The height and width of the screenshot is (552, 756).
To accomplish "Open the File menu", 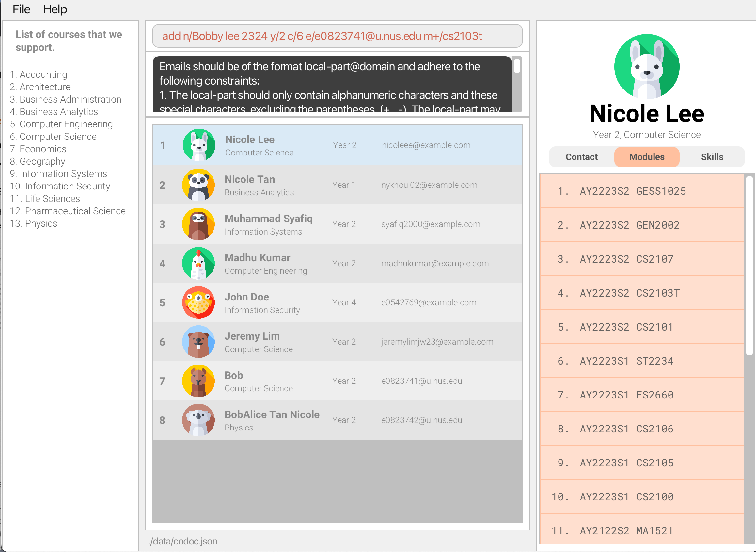I will pyautogui.click(x=21, y=9).
